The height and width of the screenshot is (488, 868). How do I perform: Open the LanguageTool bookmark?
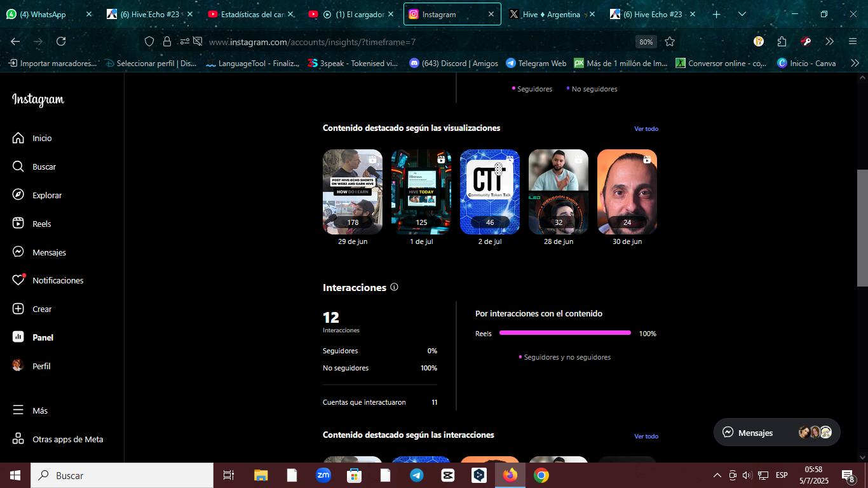[253, 63]
